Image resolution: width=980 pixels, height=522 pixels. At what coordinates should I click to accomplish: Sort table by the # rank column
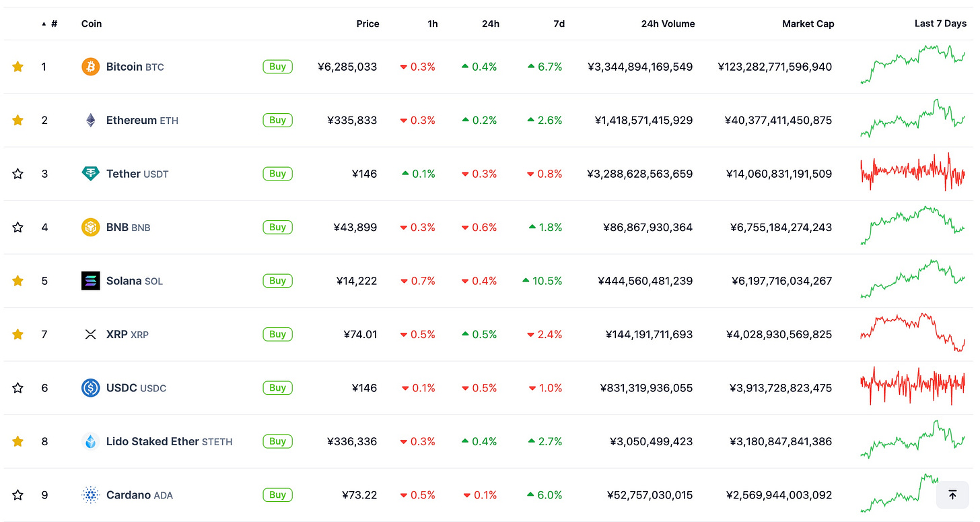pyautogui.click(x=50, y=24)
